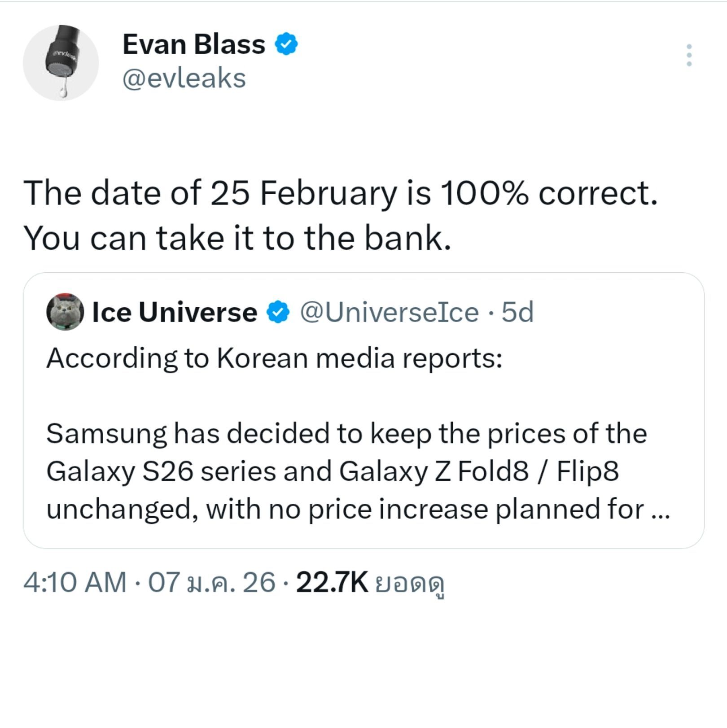Screen dimensions: 727x728
Task: Click the Ice Universe display name
Action: [x=175, y=312]
